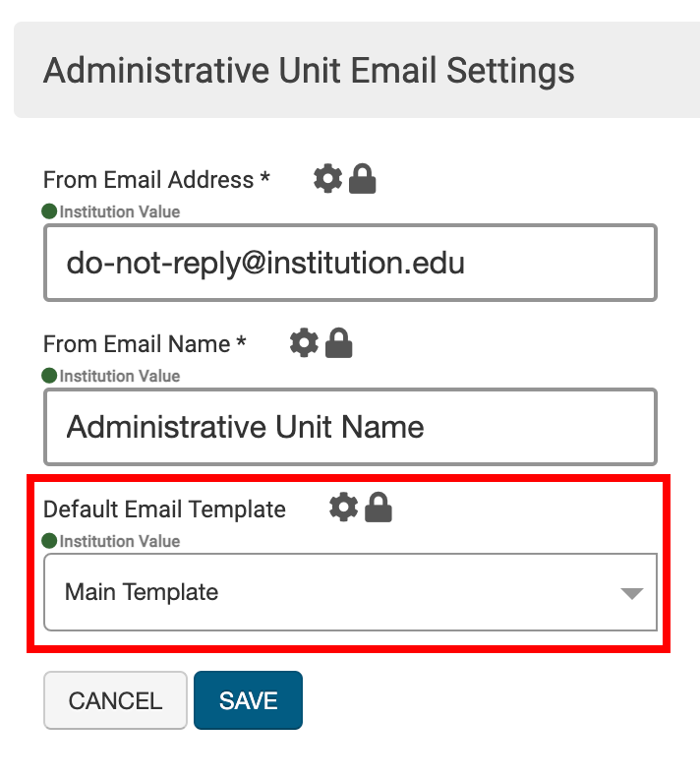Click the lock icon beside From Email Address

coord(363,179)
